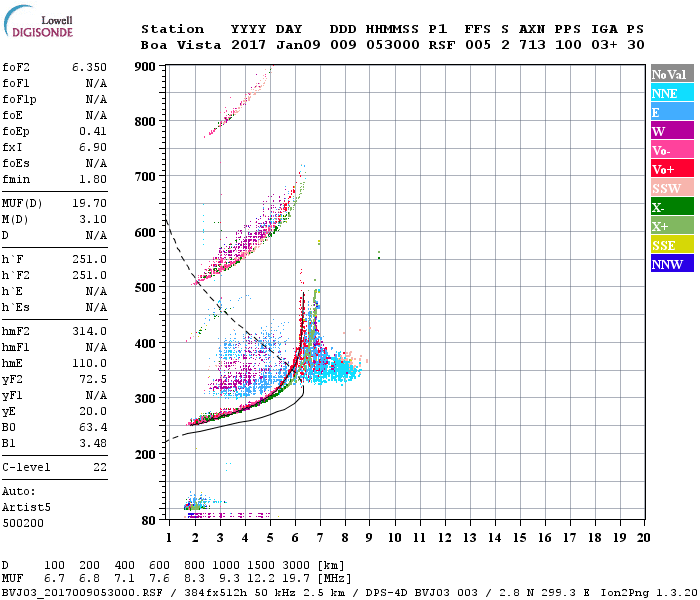This screenshot has height=600, width=700.
Task: Click the foF2 value 6.350
Action: (x=89, y=67)
